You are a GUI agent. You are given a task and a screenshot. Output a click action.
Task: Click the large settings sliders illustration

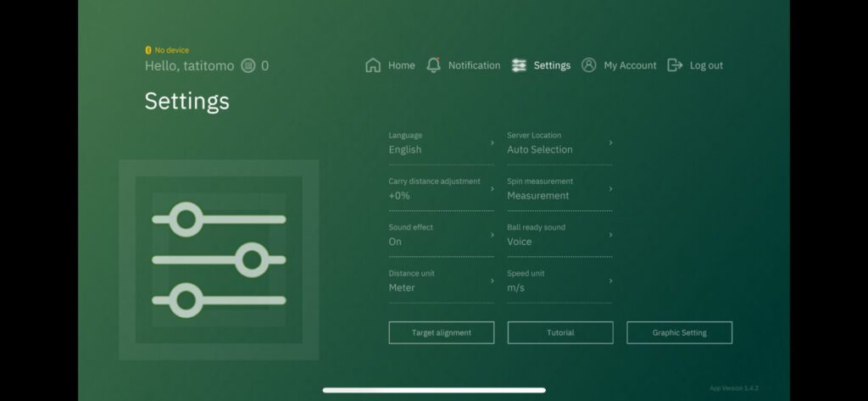(219, 259)
